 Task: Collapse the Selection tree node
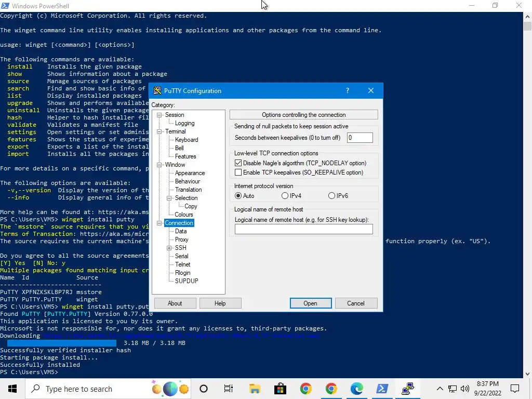tap(169, 198)
